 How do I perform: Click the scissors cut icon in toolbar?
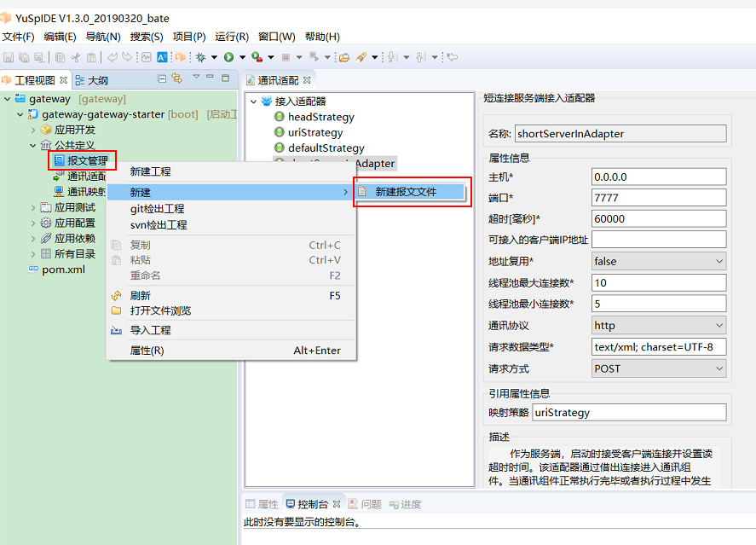76,57
